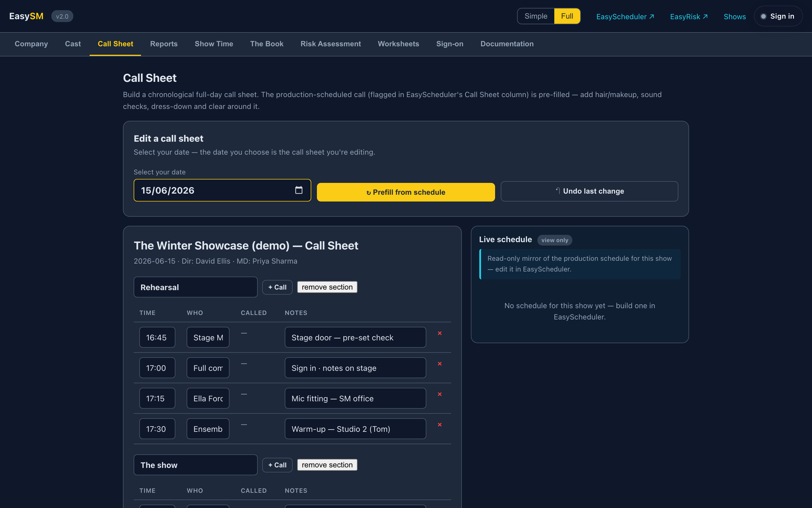Viewport: 812px width, 508px height.
Task: Click The Winter Showcase (demo) Call Sheet title
Action: 246,245
